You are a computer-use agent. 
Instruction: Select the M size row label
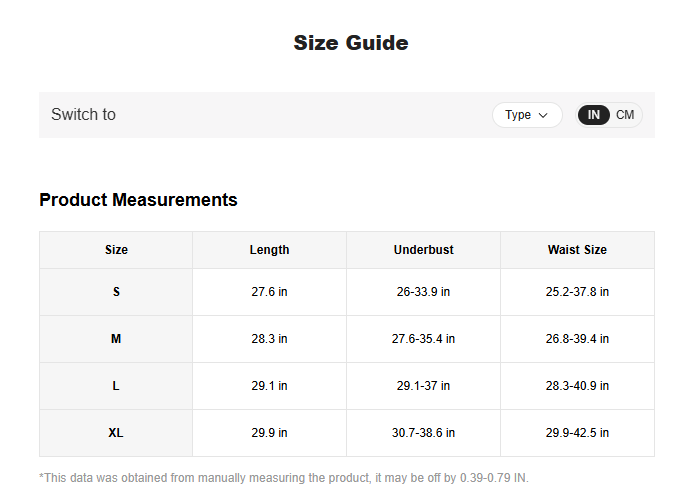pyautogui.click(x=116, y=339)
